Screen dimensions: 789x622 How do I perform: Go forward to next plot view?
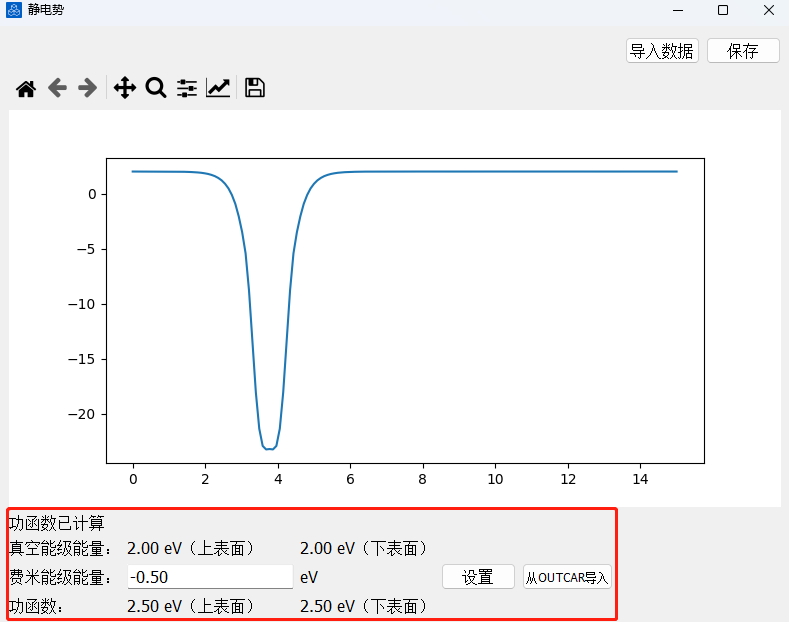point(88,89)
